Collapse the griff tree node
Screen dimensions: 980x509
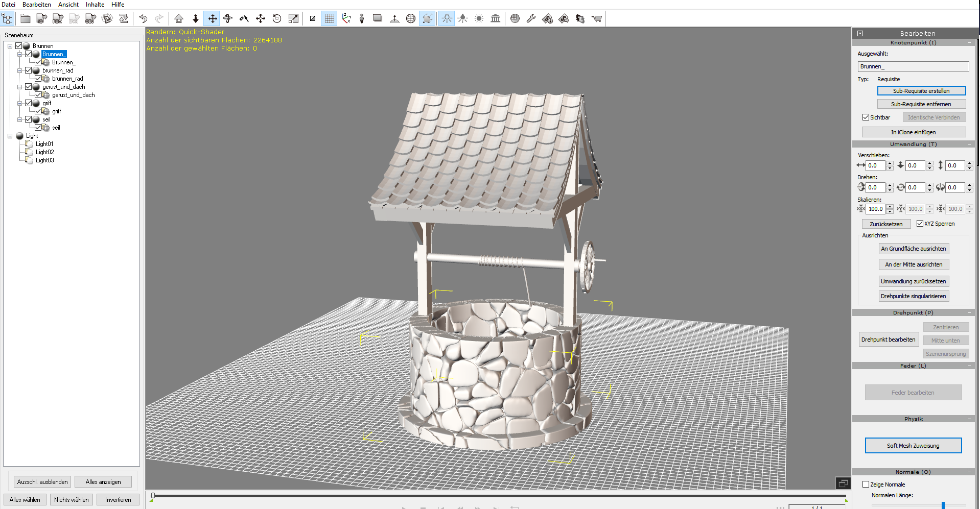coord(19,103)
